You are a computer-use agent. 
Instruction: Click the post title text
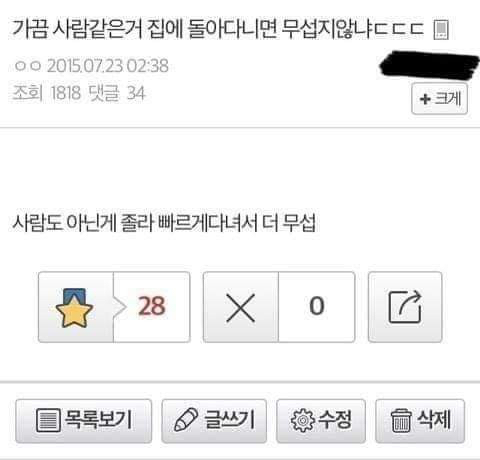pyautogui.click(x=218, y=29)
